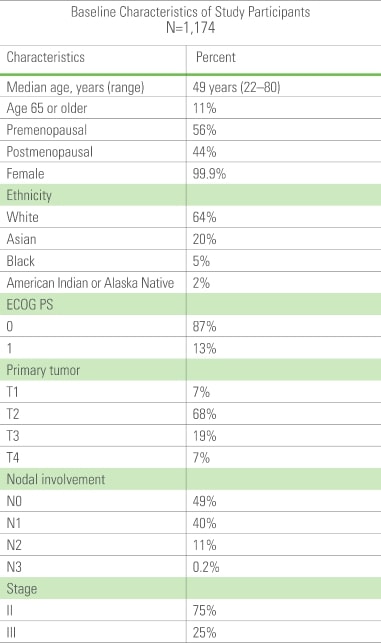Click the Age 65 or older row
Screen dimensions: 381x643
[x=190, y=108]
